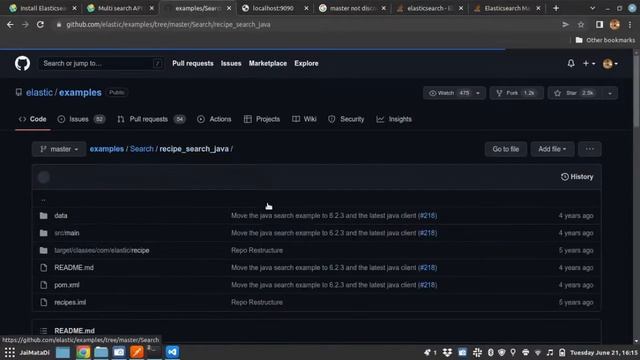The width and height of the screenshot is (640, 360).
Task: Open the create new plus menu
Action: [x=589, y=63]
